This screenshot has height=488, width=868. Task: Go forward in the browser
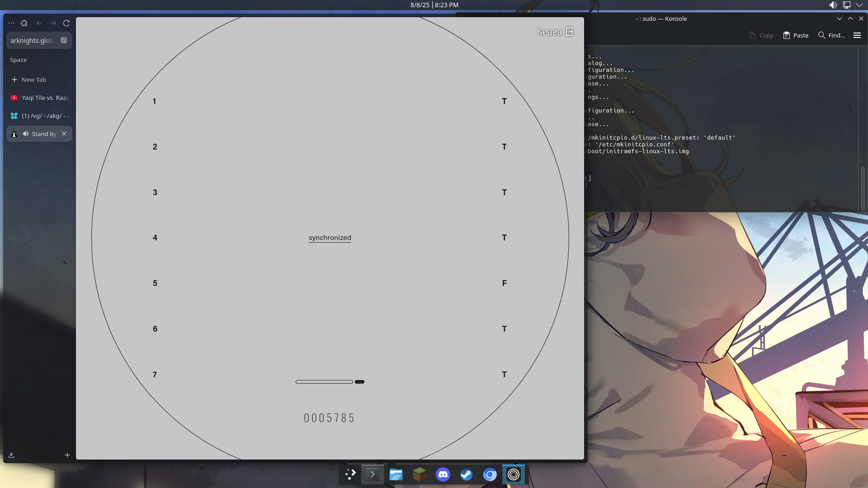click(x=53, y=23)
